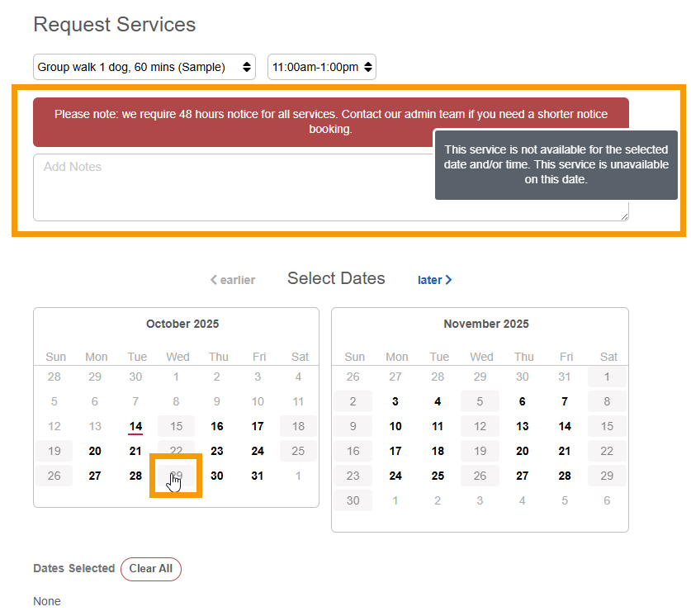Select October 31 on the calendar
Screen dimensions: 691x616
point(257,476)
